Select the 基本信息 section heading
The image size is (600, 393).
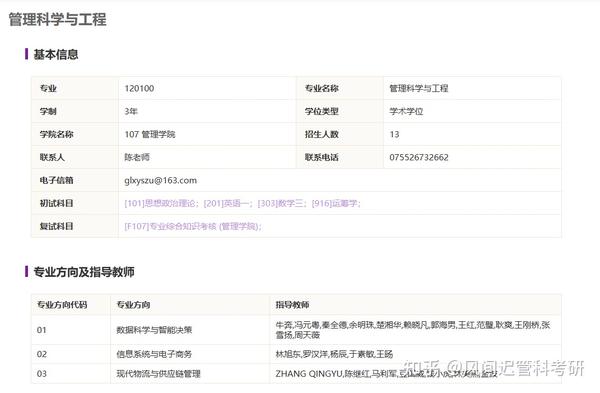(56, 54)
